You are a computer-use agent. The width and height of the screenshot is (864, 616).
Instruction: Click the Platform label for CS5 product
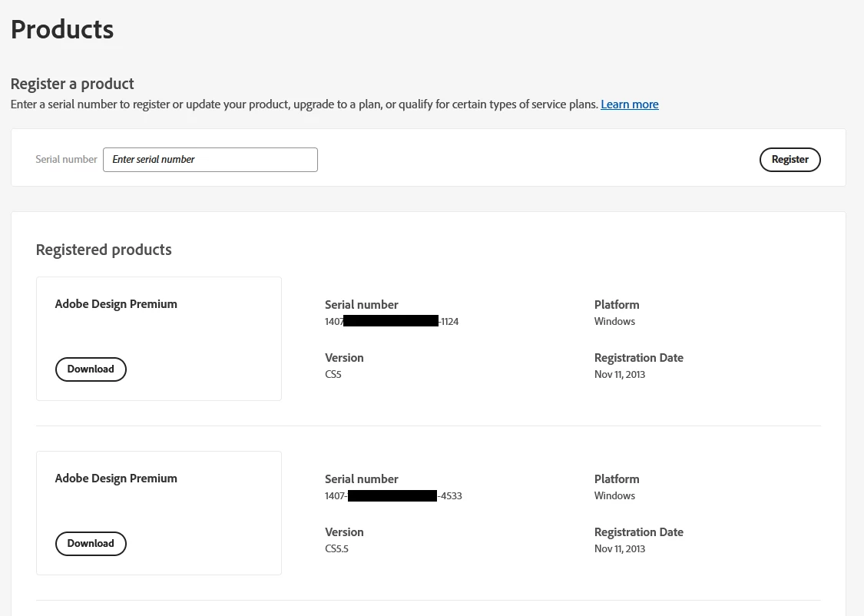click(x=617, y=305)
